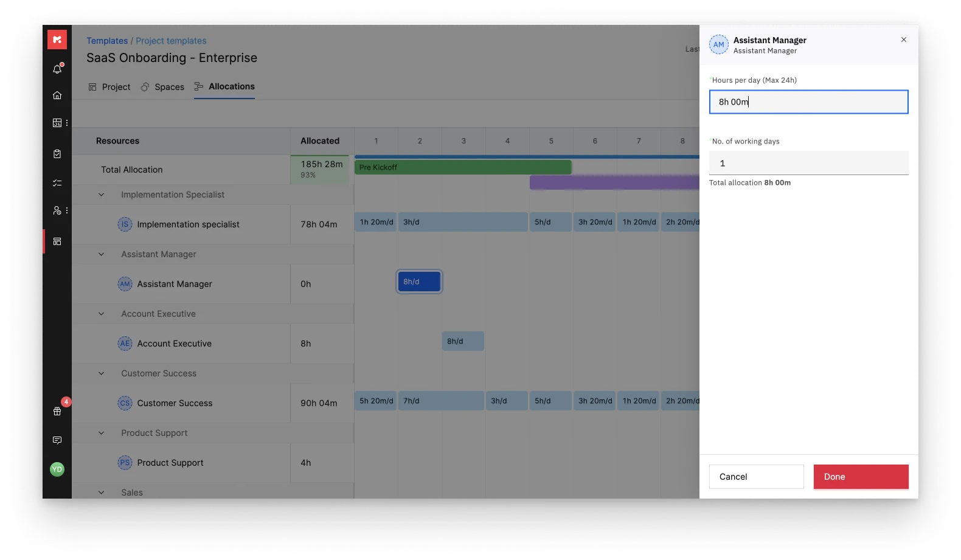The width and height of the screenshot is (961, 560).
Task: Select the Account Executive 8h/d allocation block
Action: (463, 341)
